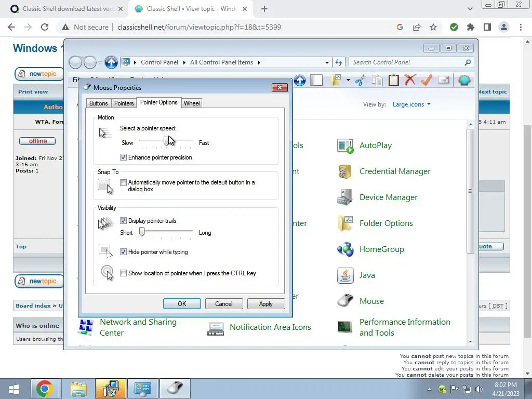Image resolution: width=532 pixels, height=399 pixels.
Task: Click the address bar refresh icon in Control Panel
Action: point(339,62)
